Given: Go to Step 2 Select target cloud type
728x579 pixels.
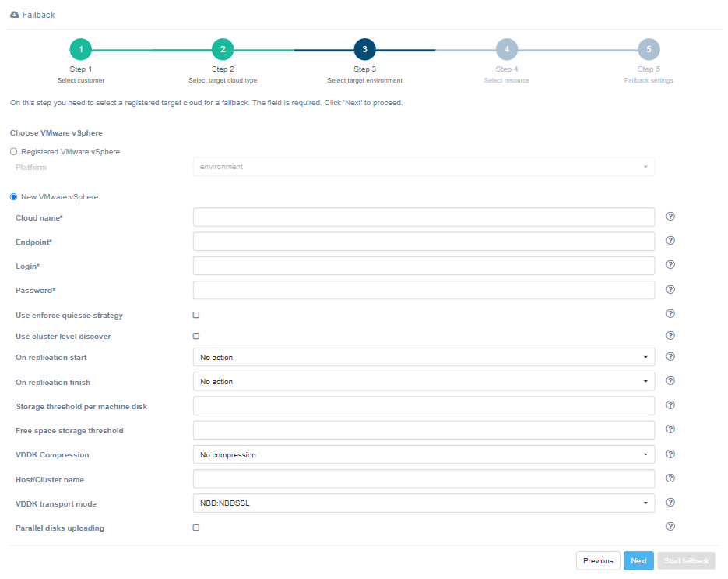Looking at the screenshot, I should 223,49.
